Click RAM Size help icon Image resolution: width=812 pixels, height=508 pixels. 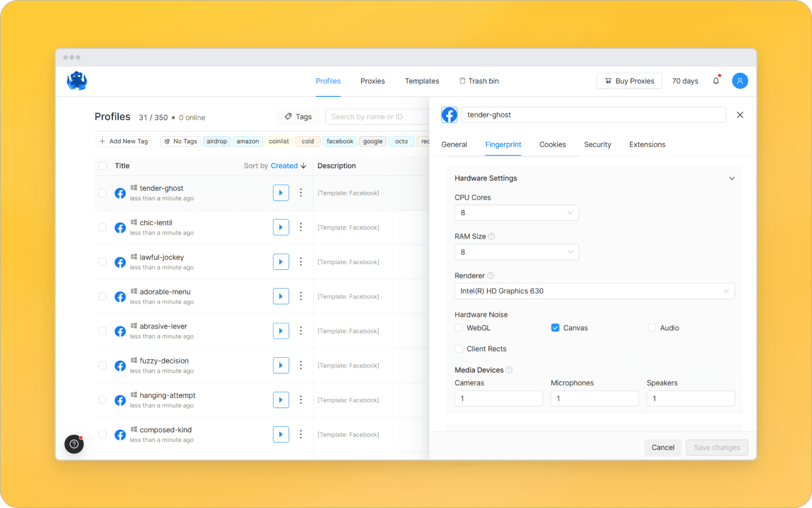491,237
